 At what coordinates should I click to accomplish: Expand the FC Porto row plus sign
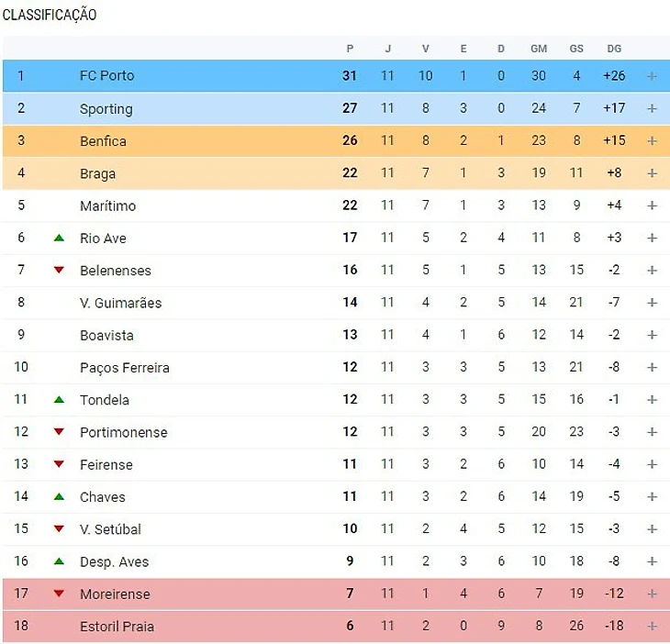click(652, 76)
